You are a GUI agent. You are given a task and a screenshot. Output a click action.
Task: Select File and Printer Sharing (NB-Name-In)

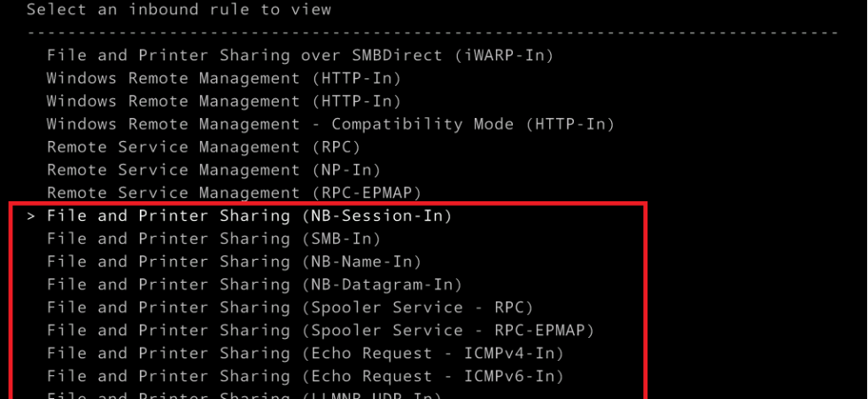[234, 262]
